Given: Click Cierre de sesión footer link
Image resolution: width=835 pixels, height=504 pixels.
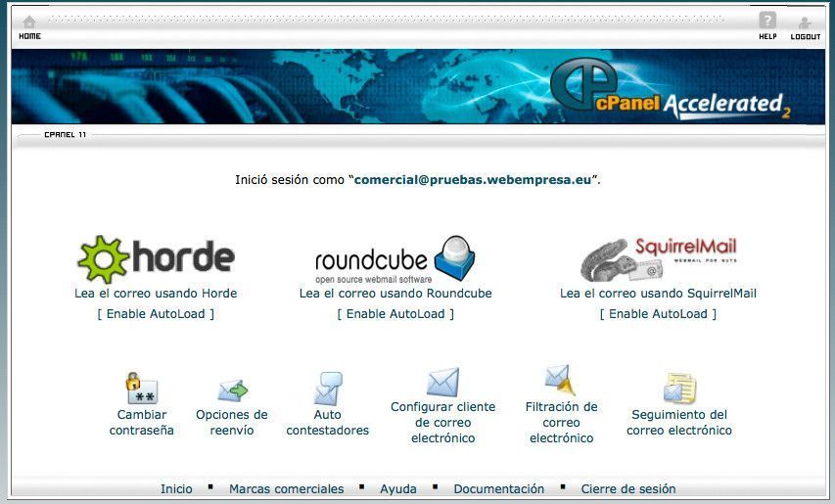Looking at the screenshot, I should coord(628,488).
